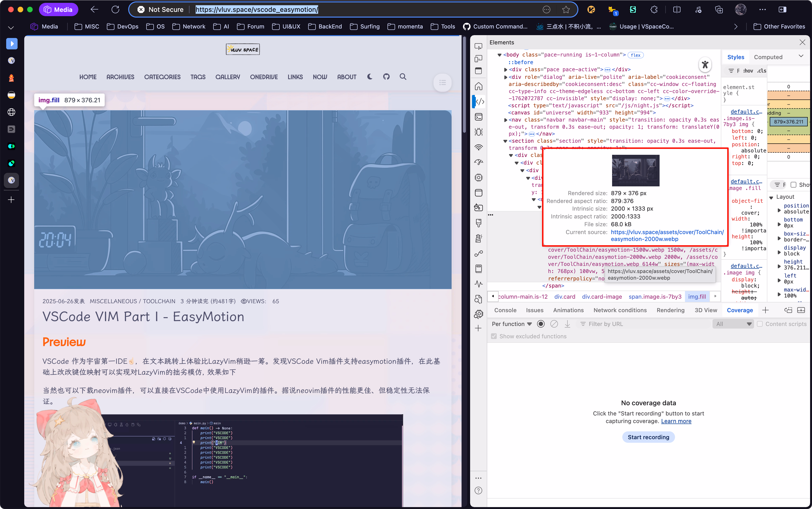Click the export coverage download icon
This screenshot has width=812, height=509.
pos(567,324)
